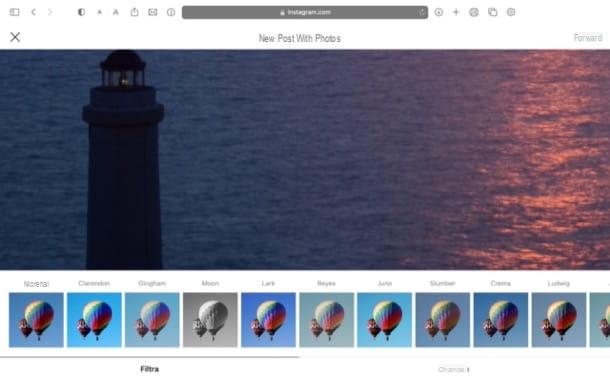
Task: Decrease text size with the small A
Action: (100, 12)
